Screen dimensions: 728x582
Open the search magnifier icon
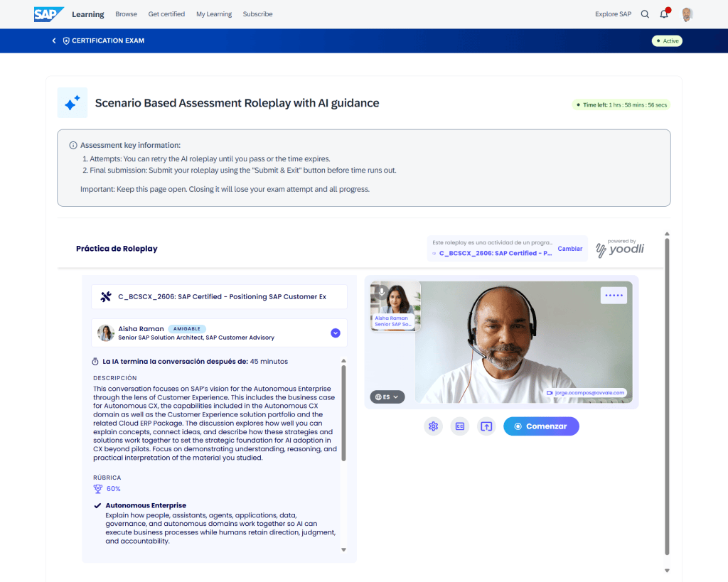[645, 14]
